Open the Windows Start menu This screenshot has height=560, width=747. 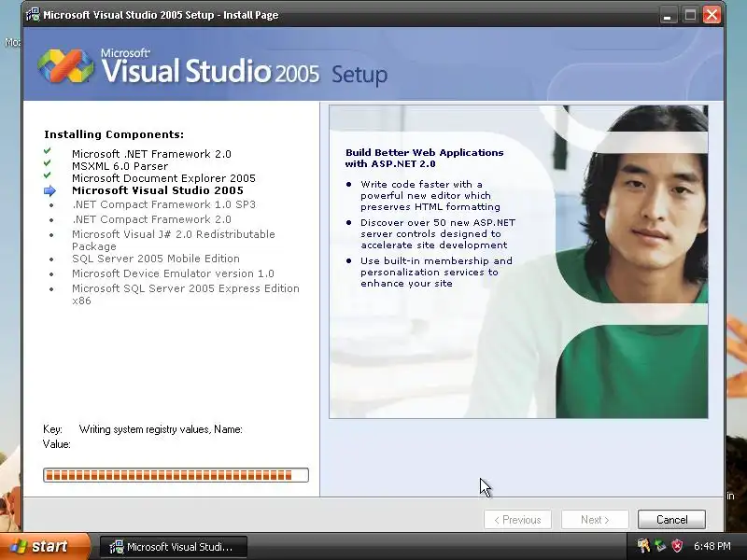click(44, 546)
